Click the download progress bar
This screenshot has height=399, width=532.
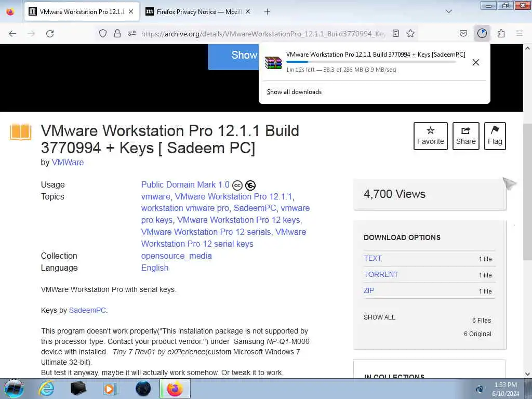tap(371, 62)
